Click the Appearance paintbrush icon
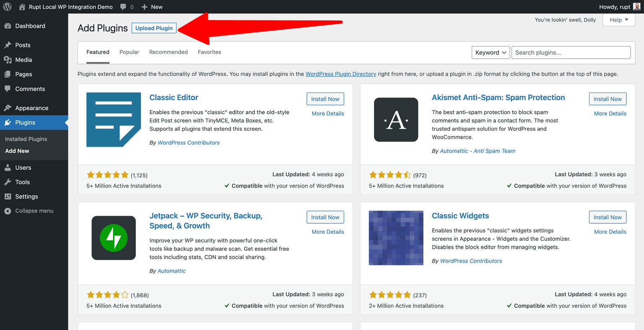Viewport: 644px width, 330px height. (8, 108)
